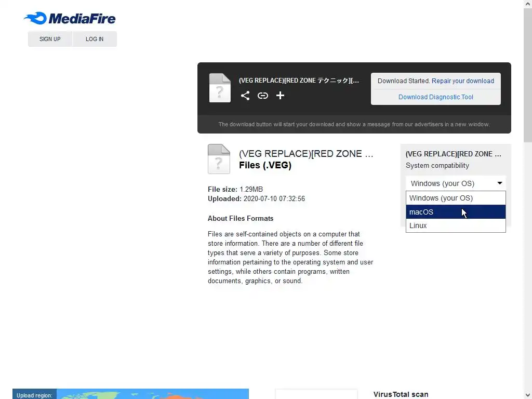The image size is (532, 399).
Task: Choose Windows (your OS) option
Action: (456, 198)
